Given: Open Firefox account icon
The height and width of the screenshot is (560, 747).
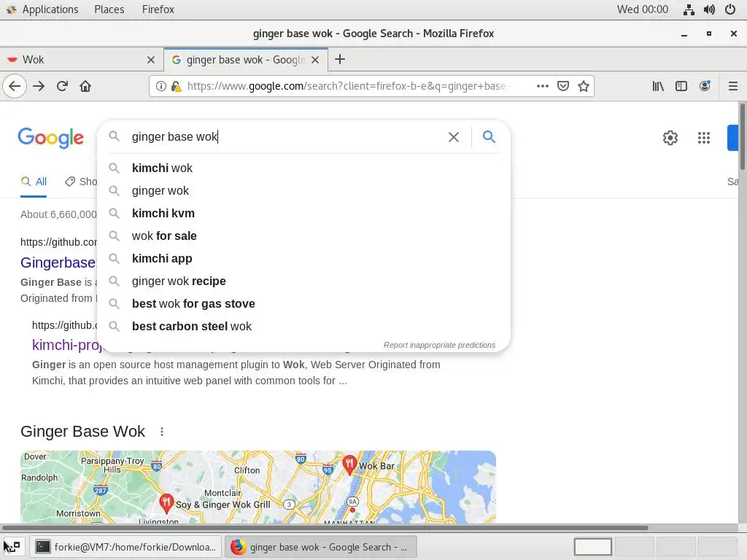Looking at the screenshot, I should [705, 86].
